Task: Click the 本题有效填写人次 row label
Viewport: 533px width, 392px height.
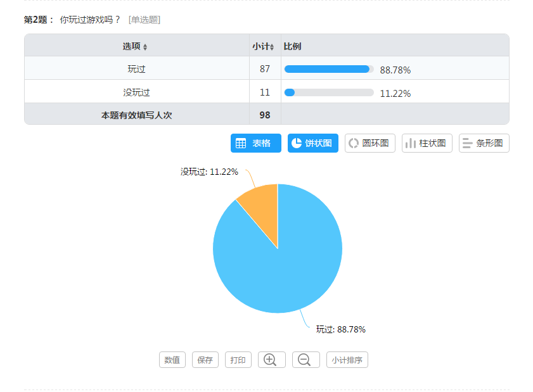Action: [x=137, y=115]
